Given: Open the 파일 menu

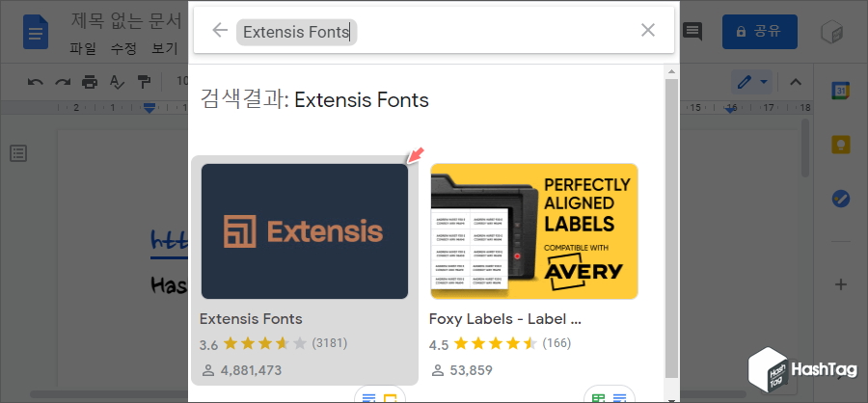Looking at the screenshot, I should pyautogui.click(x=83, y=49).
